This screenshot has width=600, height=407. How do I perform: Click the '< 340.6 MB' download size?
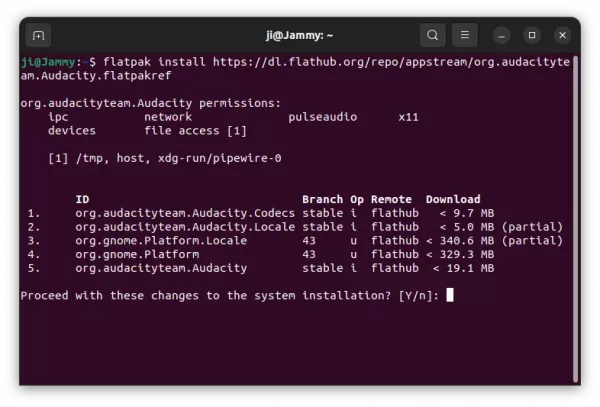tap(460, 241)
